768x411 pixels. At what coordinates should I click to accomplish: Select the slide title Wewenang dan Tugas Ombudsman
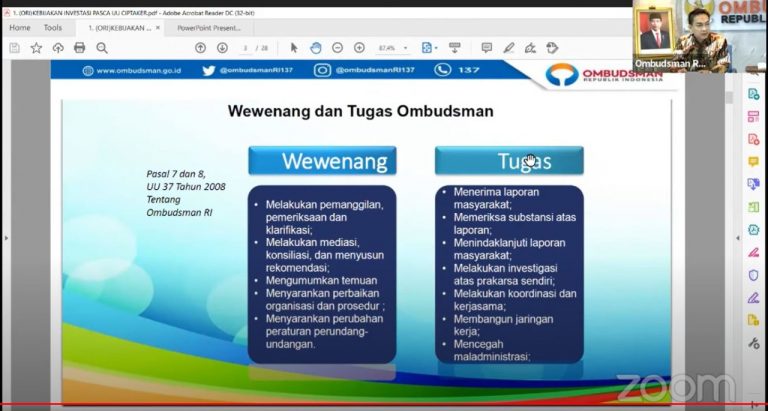pyautogui.click(x=360, y=111)
